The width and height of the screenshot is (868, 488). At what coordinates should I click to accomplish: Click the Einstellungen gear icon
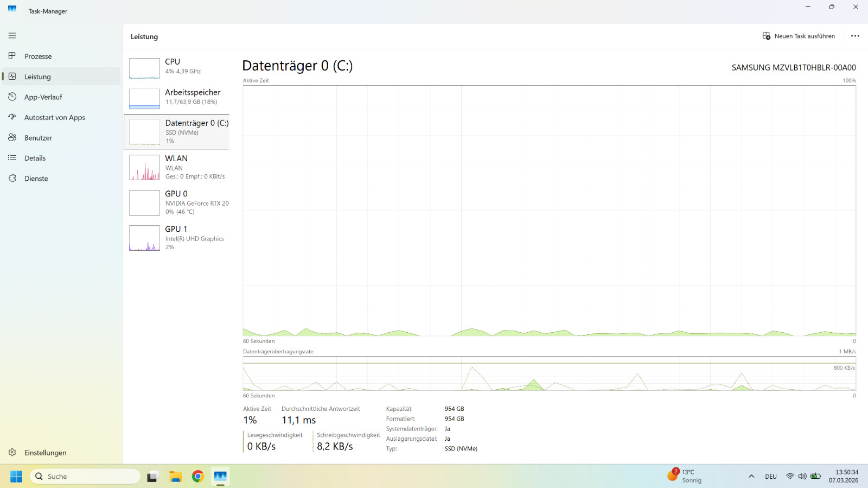(x=12, y=452)
